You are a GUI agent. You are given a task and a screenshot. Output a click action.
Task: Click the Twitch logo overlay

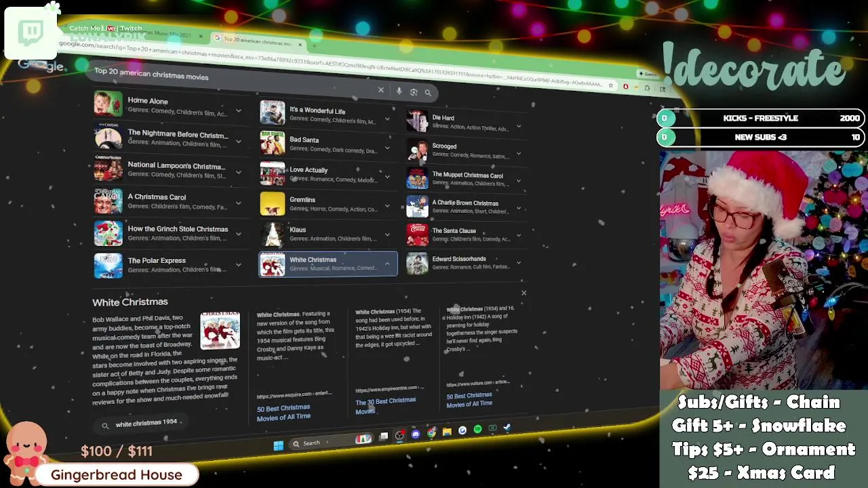[31, 33]
